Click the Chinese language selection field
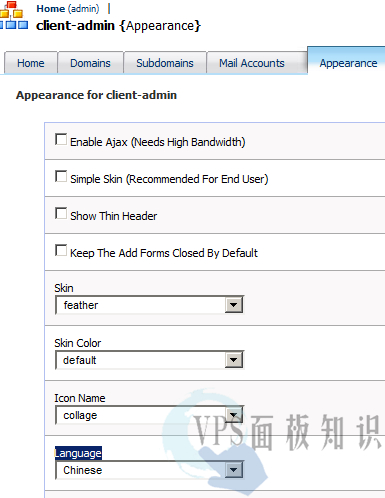 click(150, 470)
